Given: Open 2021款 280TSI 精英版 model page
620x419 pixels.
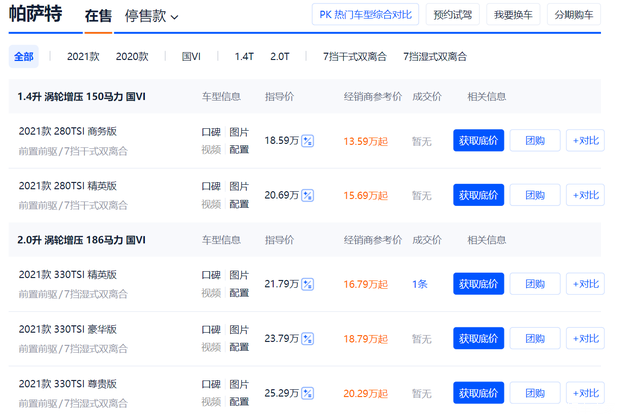Looking at the screenshot, I should pos(68,186).
